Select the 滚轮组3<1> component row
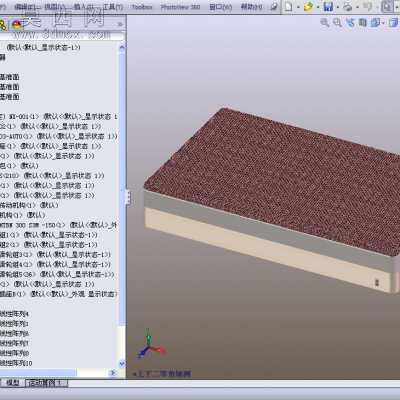Screen dimensions: 400x400 pyautogui.click(x=55, y=255)
